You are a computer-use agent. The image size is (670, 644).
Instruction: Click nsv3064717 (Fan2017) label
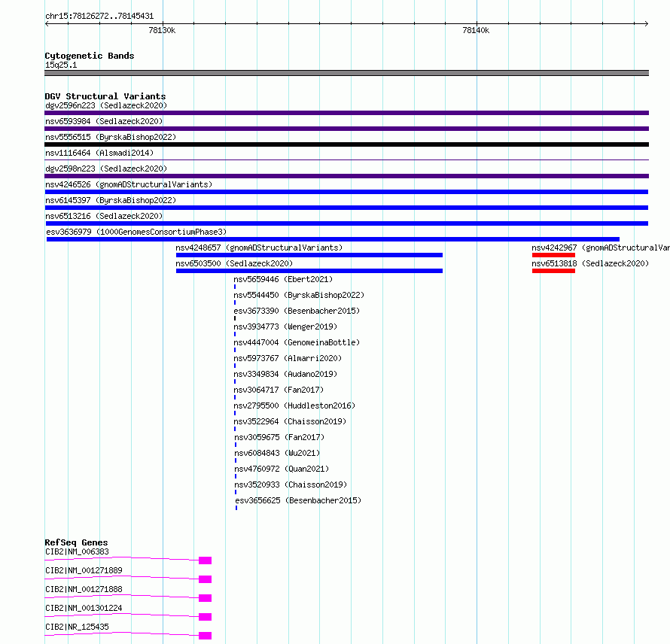tap(279, 390)
